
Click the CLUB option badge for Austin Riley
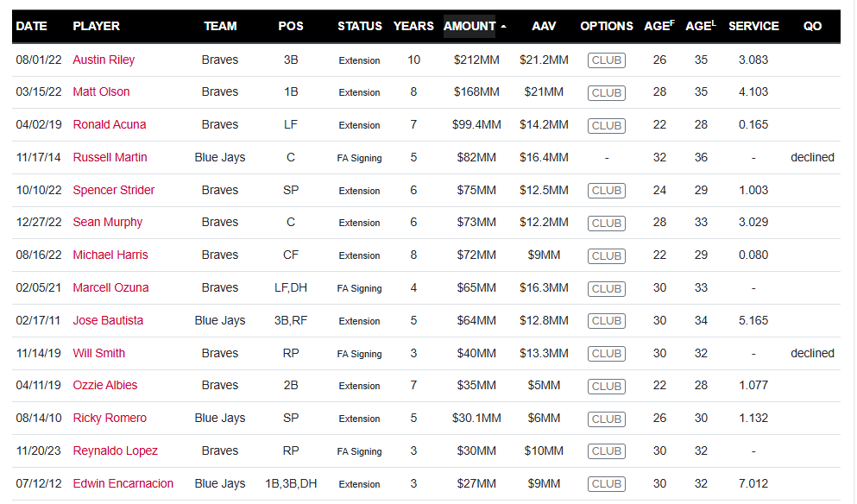click(607, 60)
